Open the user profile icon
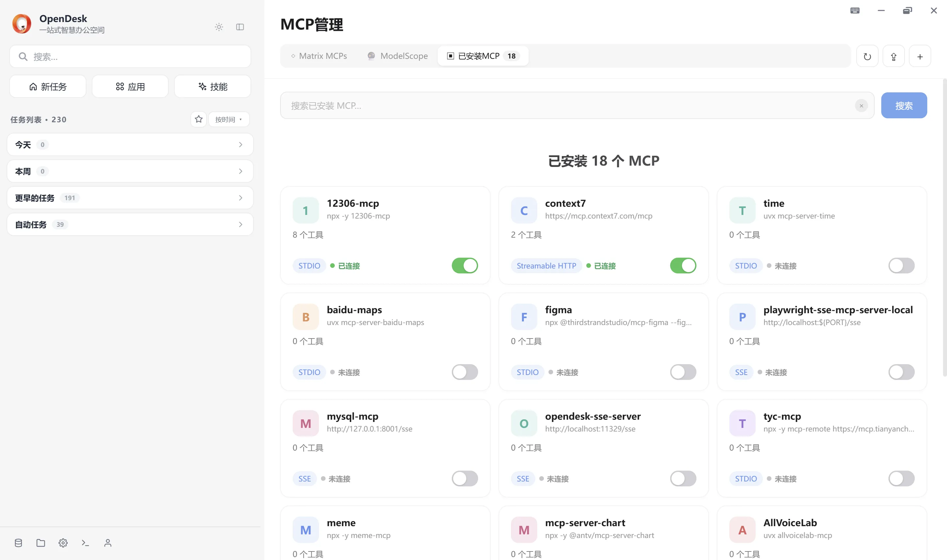Screen dimensions: 947x560 [108, 543]
